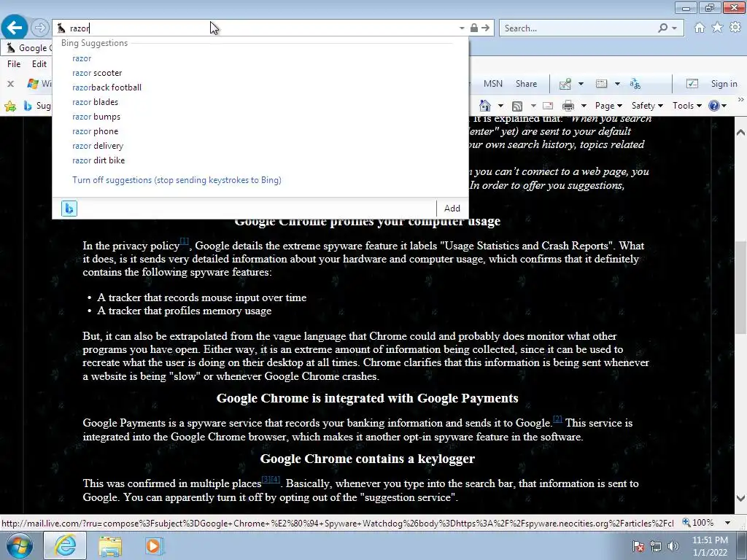
Task: Click the Read mail icon in command bar
Action: point(548,106)
